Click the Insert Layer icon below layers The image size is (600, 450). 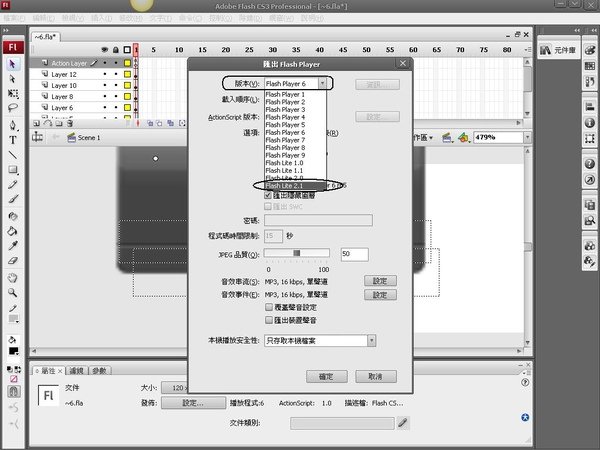36,123
